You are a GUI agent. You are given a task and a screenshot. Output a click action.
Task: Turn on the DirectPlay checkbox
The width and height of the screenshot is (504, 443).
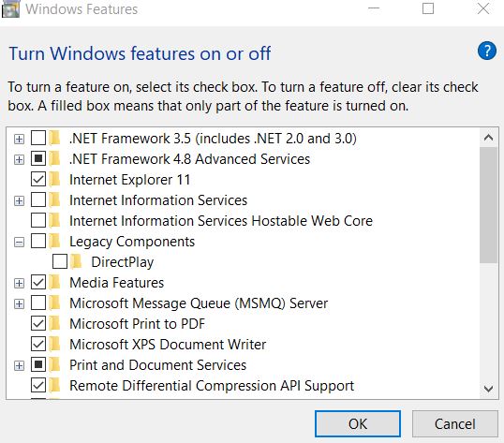60,261
